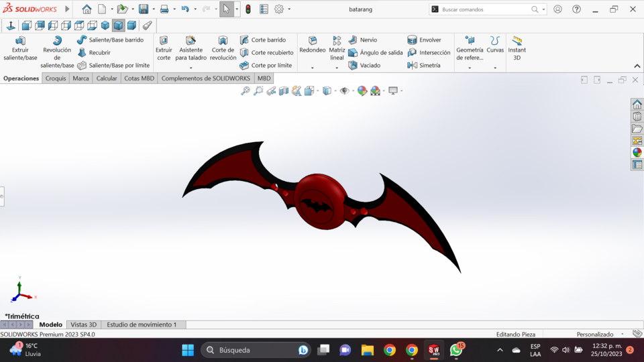
Task: Switch to Dimetric view cube
Action: [131, 25]
